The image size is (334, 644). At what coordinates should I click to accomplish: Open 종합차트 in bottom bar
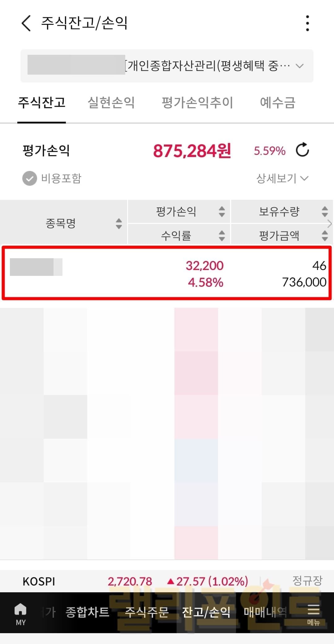88,612
